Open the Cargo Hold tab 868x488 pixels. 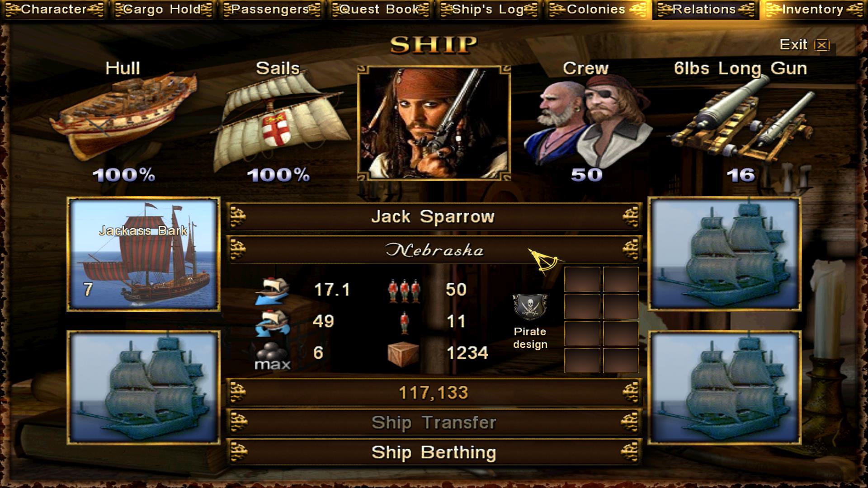click(162, 9)
